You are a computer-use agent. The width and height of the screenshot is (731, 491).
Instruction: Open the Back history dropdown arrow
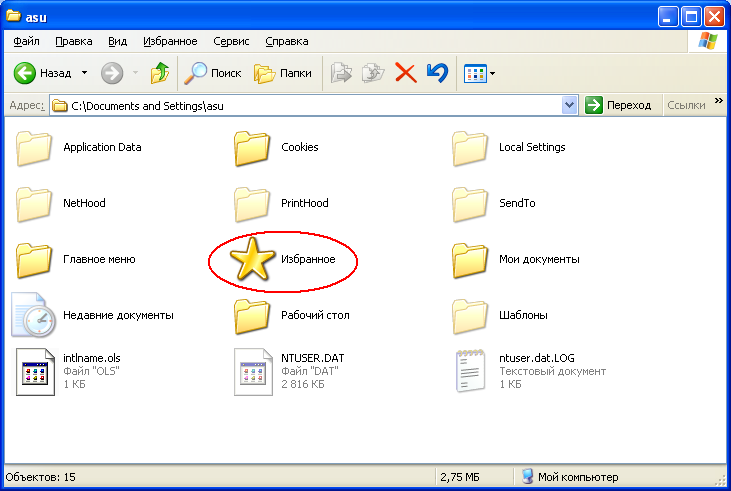(x=84, y=73)
